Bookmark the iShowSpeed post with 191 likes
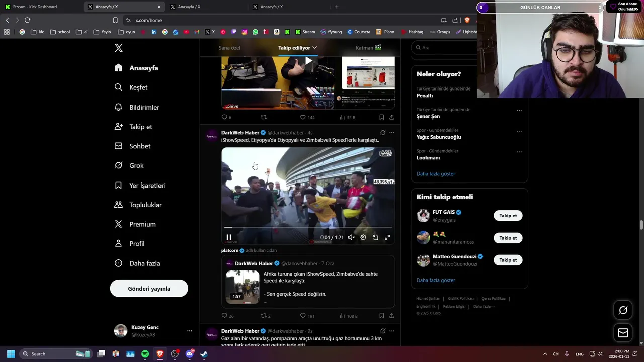This screenshot has width=644, height=362. [381, 316]
